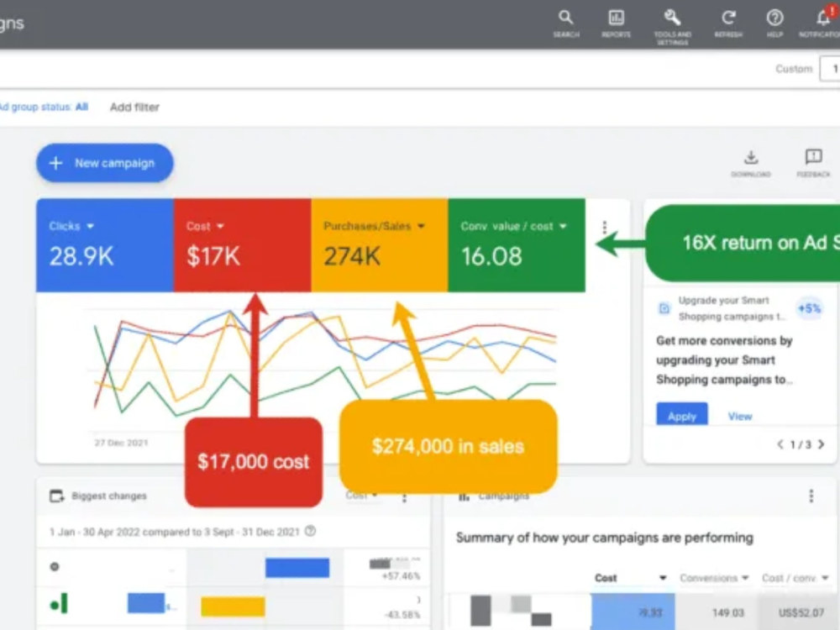
Task: Click the Smart Shopping recommendation icon
Action: (x=664, y=308)
